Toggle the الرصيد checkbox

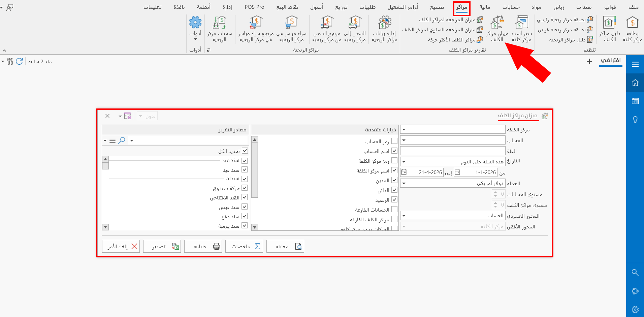pyautogui.click(x=394, y=200)
